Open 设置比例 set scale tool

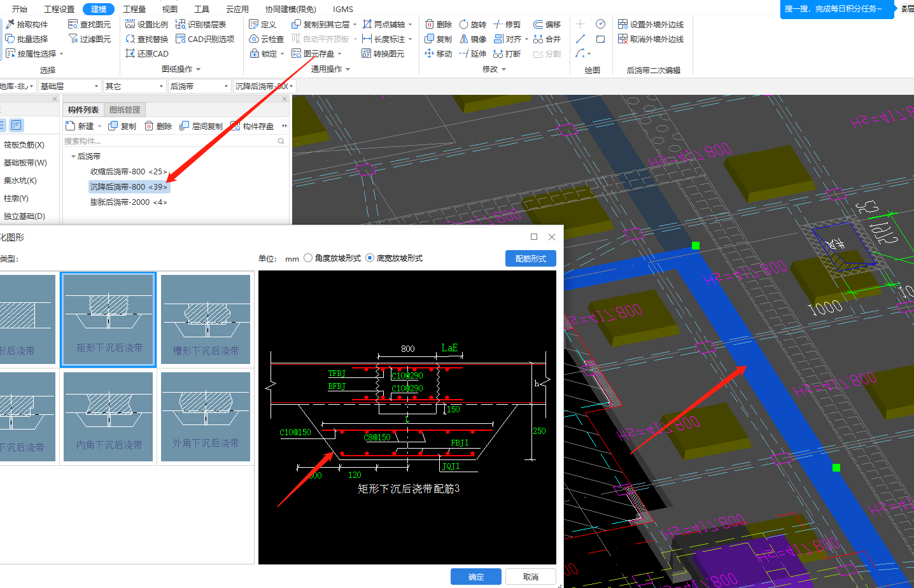click(146, 24)
